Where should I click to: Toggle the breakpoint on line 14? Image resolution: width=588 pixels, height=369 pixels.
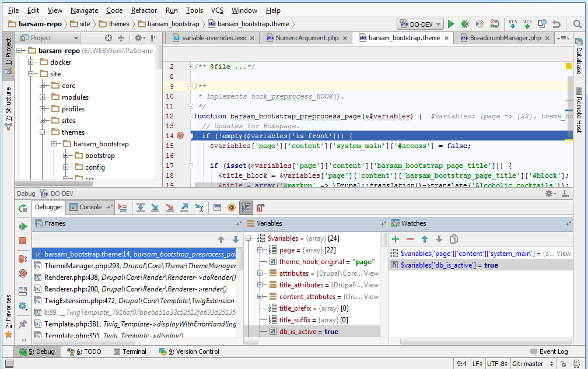click(180, 135)
